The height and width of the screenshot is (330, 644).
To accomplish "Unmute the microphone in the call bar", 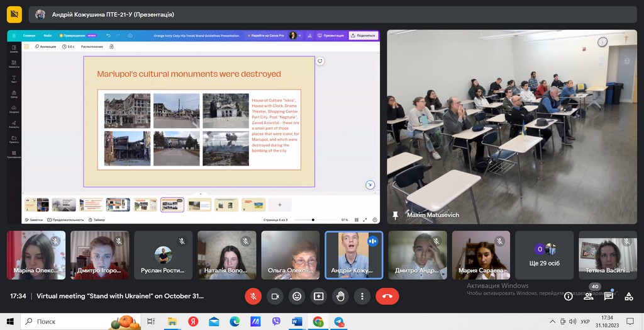I will pos(253,296).
